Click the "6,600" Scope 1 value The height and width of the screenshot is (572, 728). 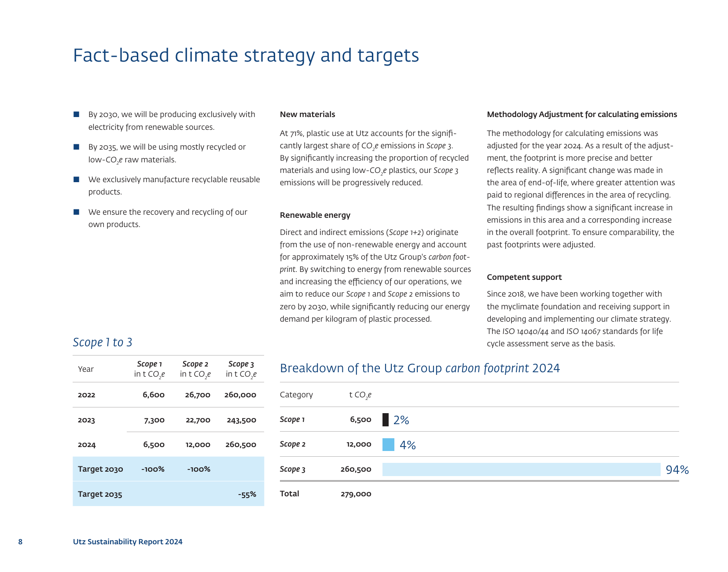(x=154, y=395)
